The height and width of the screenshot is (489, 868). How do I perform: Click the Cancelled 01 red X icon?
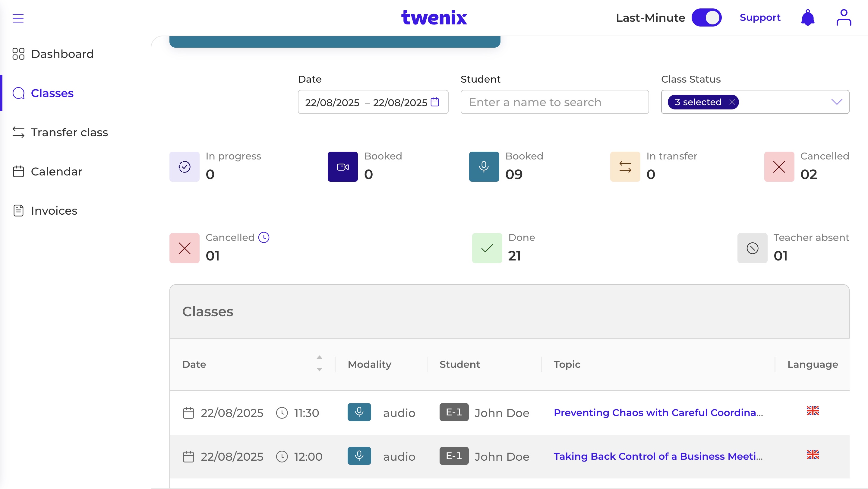tap(184, 248)
